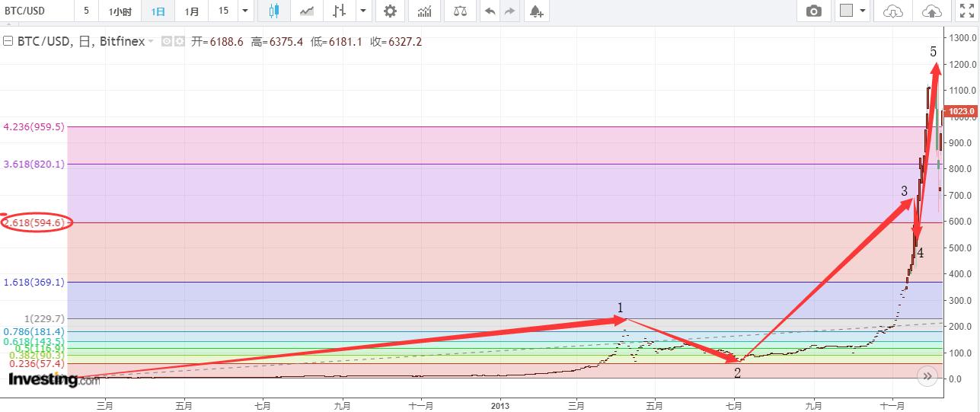Switch to the 1小时 interval

pyautogui.click(x=120, y=11)
